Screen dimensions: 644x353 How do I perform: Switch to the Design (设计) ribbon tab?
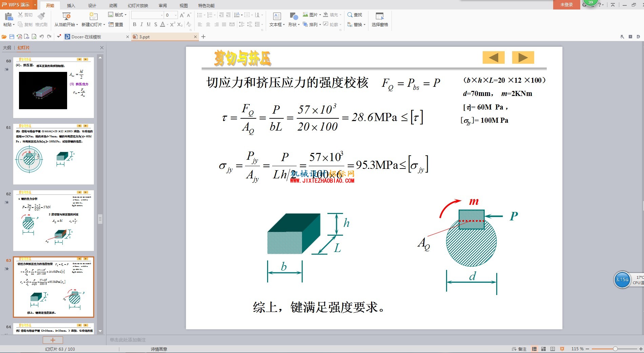click(92, 5)
